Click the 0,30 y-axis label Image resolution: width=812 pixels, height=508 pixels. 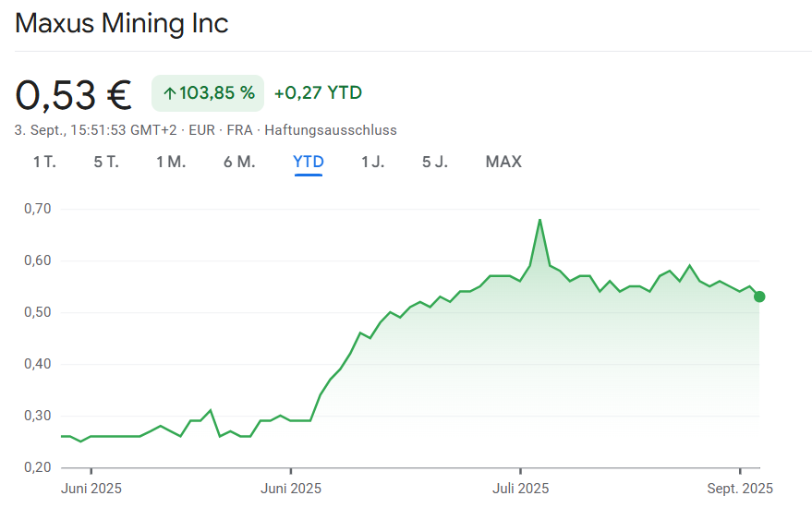(38, 416)
